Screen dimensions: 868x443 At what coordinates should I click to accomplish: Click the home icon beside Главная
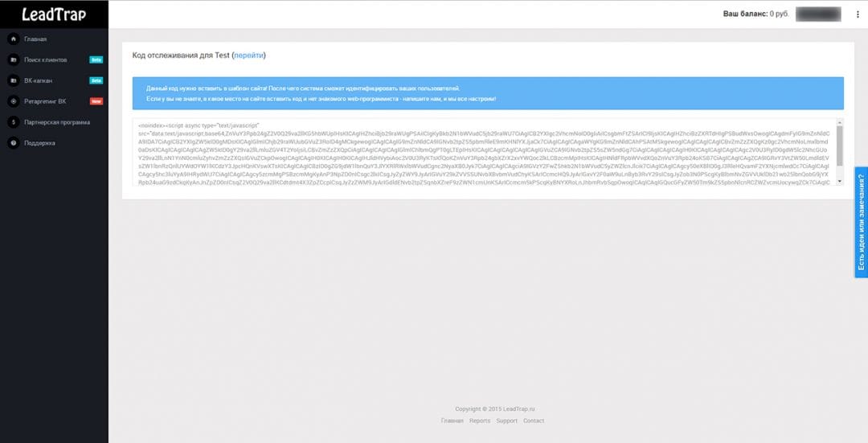tap(14, 39)
